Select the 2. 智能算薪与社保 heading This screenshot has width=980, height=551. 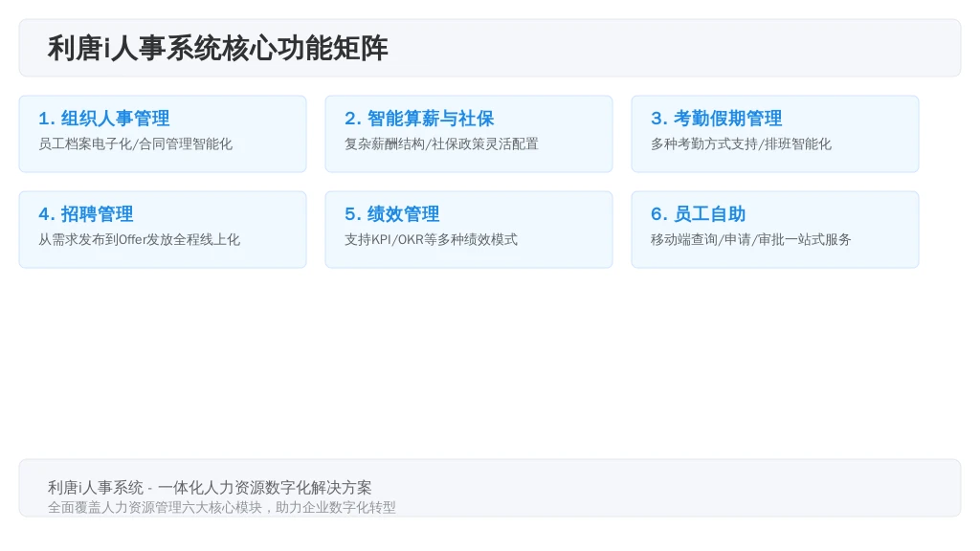419,118
